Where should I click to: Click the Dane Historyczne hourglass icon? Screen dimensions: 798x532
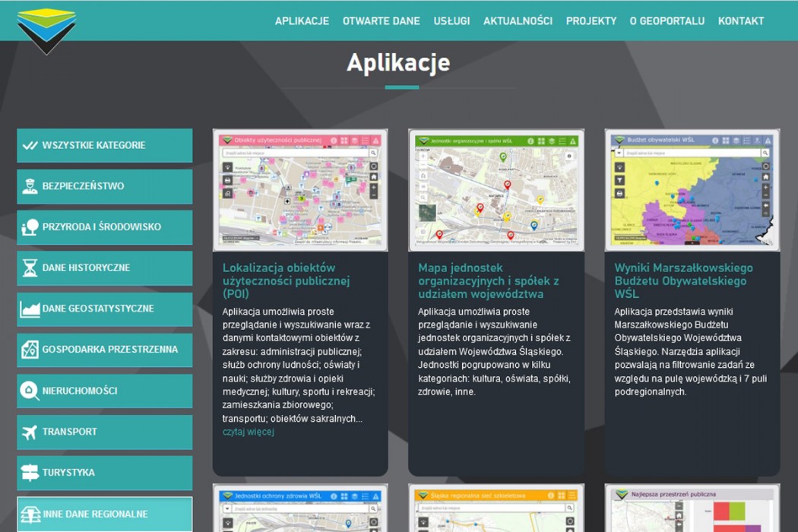pyautogui.click(x=30, y=268)
